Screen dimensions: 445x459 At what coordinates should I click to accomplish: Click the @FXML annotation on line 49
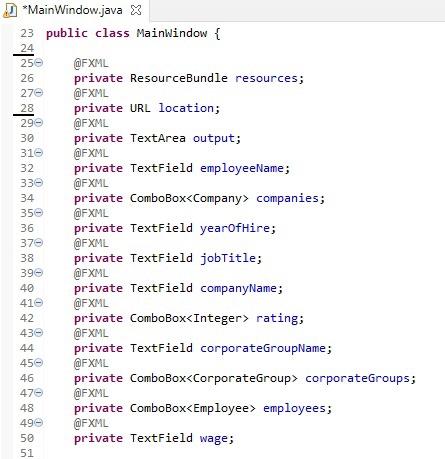coord(91,423)
